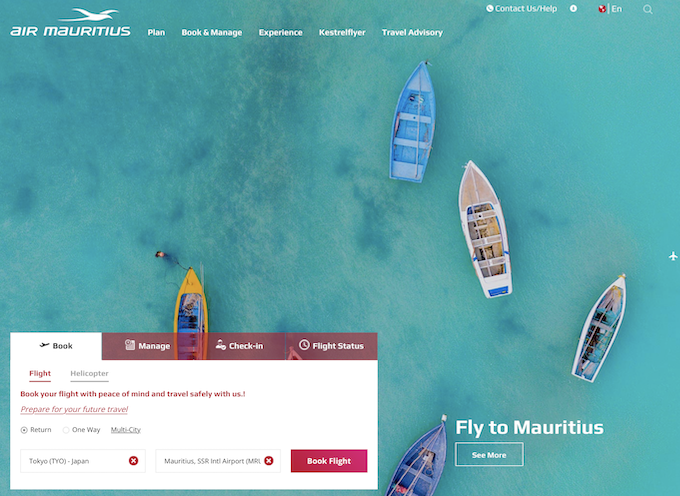Expand the Plan navigation menu
680x496 pixels.
(x=156, y=33)
